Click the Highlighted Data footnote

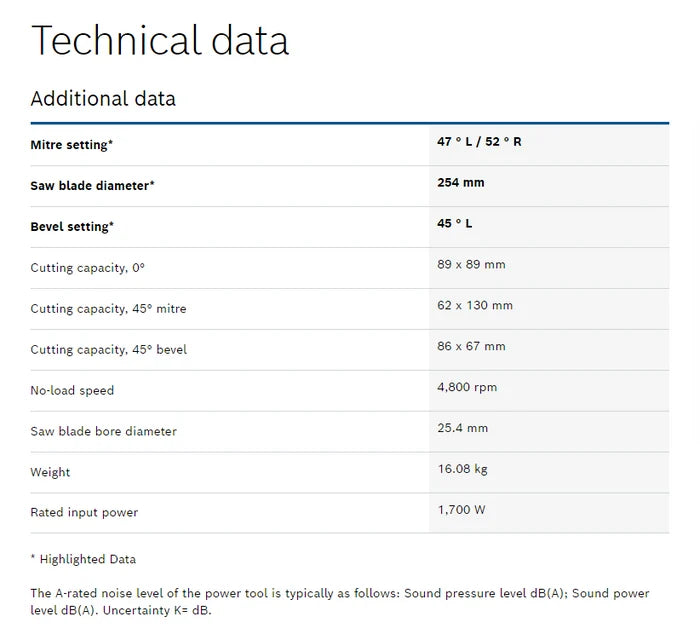[83, 559]
